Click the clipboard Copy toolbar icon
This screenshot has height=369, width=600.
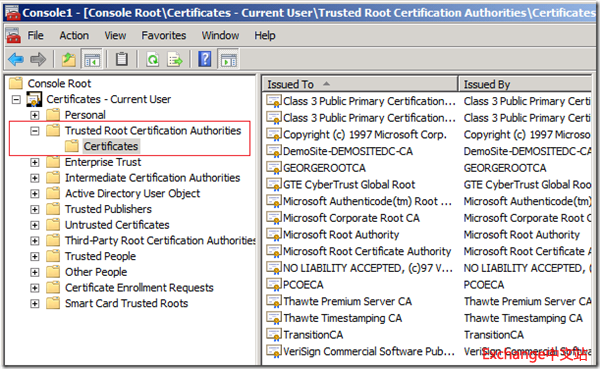click(122, 59)
